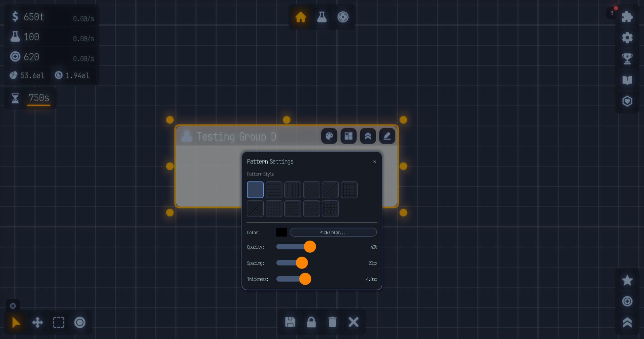Open settings with the gear icon

pos(628,38)
